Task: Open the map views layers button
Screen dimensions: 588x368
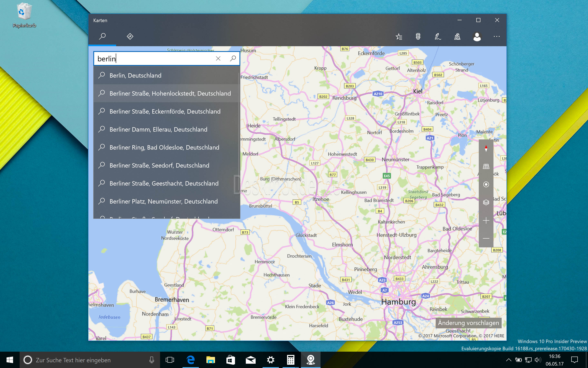Action: (486, 202)
